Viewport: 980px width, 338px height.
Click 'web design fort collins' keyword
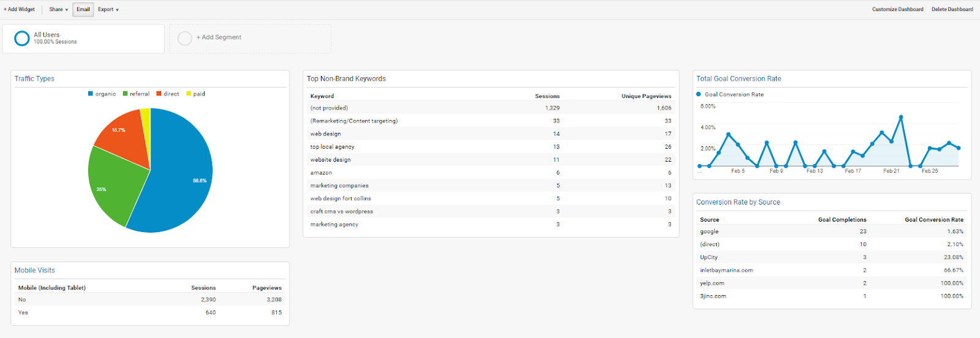pyautogui.click(x=341, y=198)
